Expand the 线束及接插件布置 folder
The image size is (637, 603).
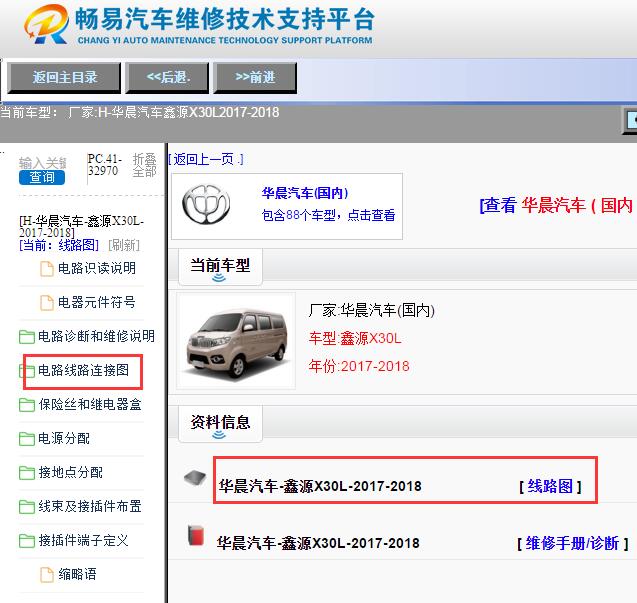point(90,507)
